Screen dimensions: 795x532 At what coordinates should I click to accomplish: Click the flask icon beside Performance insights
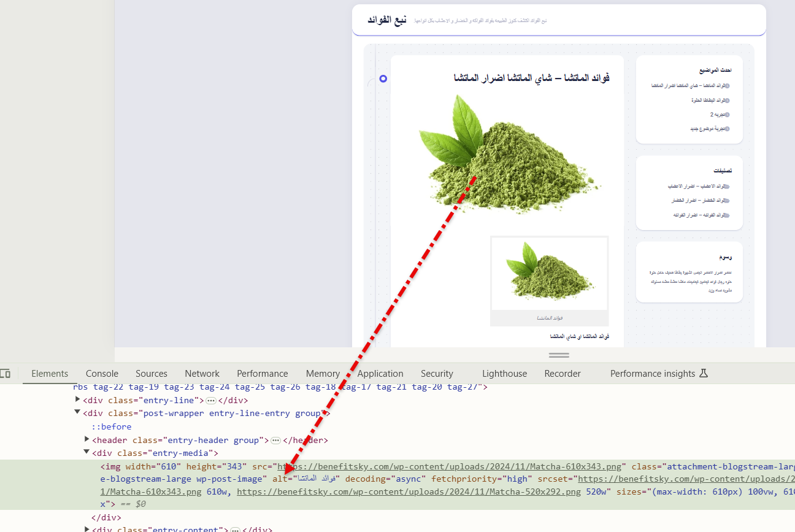click(704, 374)
